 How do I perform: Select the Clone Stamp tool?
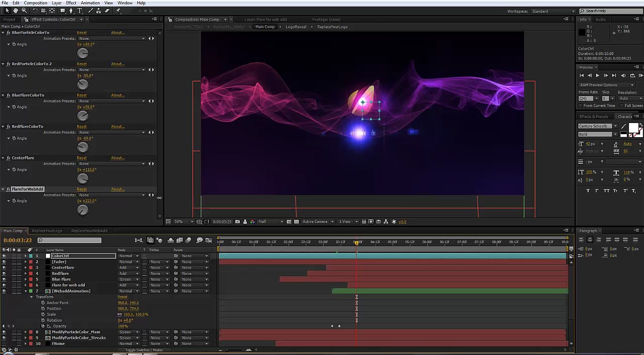(98, 11)
